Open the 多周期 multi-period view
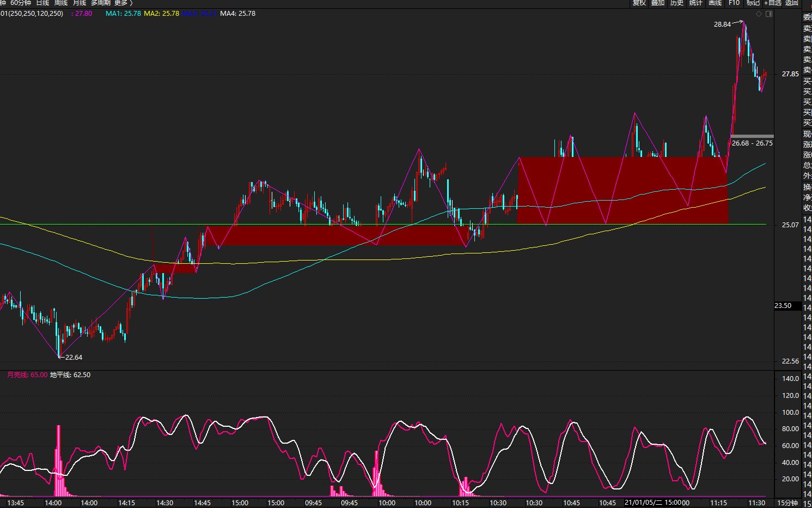The width and height of the screenshot is (812, 508). [x=100, y=3]
